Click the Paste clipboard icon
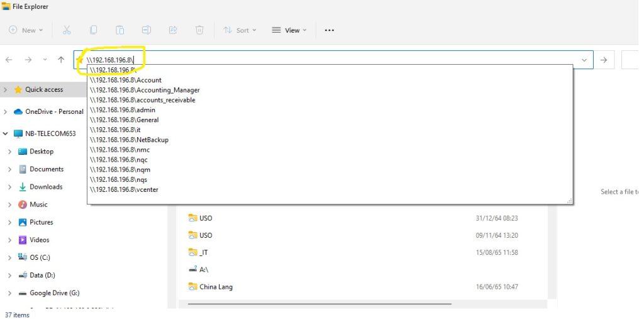644x319 pixels. (x=119, y=30)
